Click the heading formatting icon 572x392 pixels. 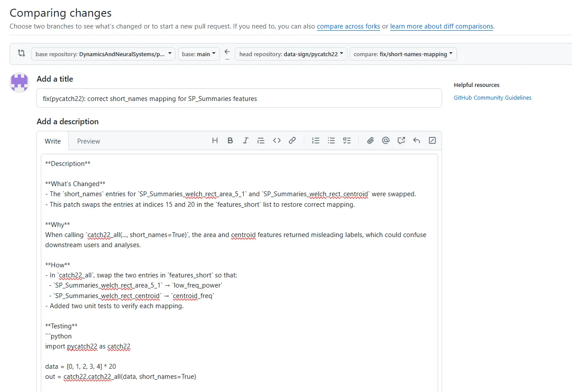click(215, 140)
